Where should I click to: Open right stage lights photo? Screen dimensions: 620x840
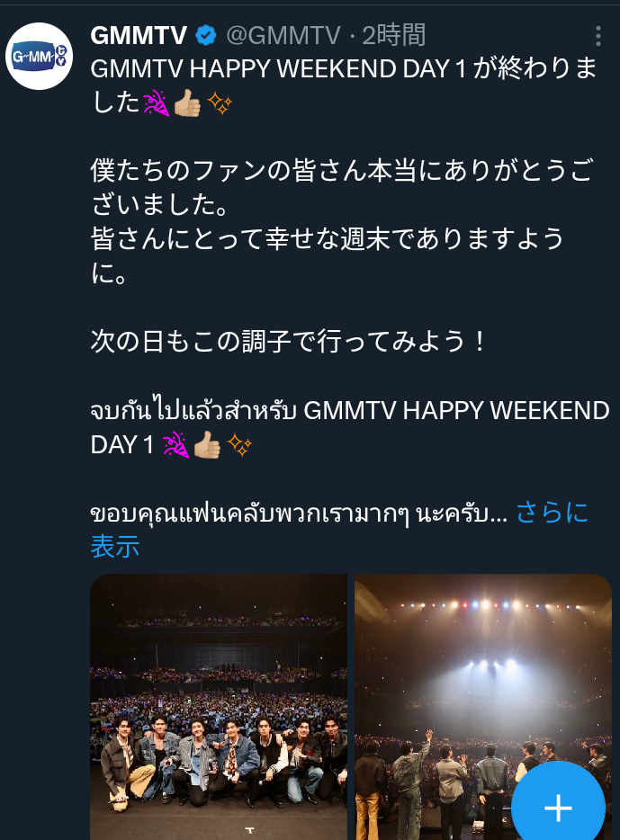483,707
